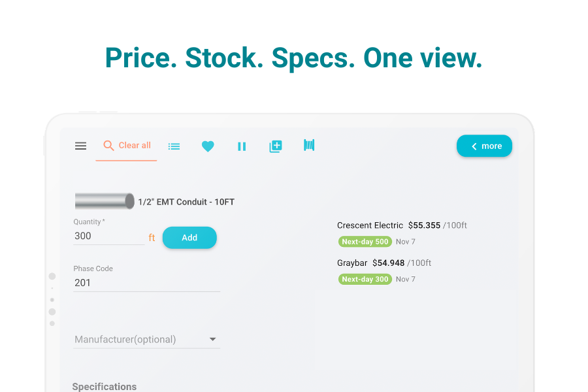
Task: Tap the barcode scanner icon
Action: (x=309, y=145)
